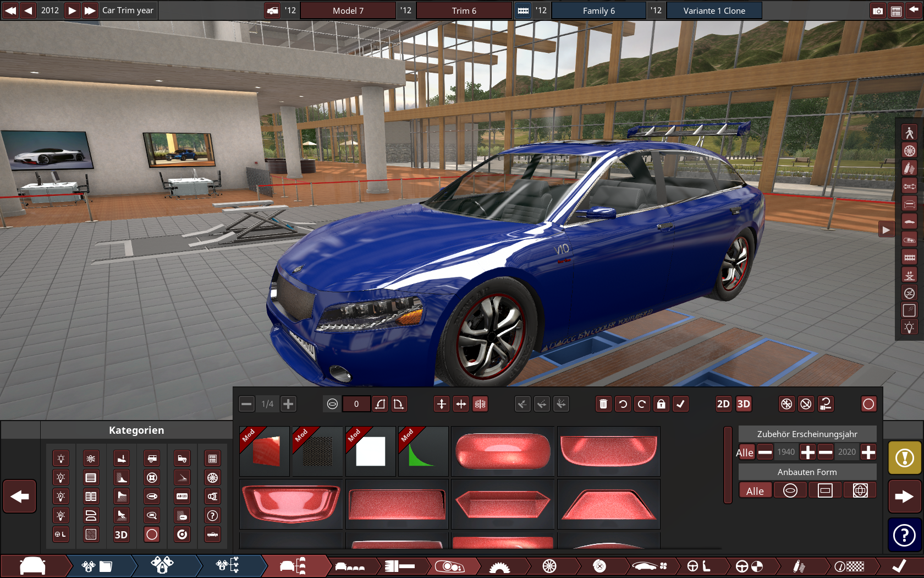Viewport: 924px width, 578px height.
Task: Open the Model 7 selector
Action: click(x=348, y=10)
